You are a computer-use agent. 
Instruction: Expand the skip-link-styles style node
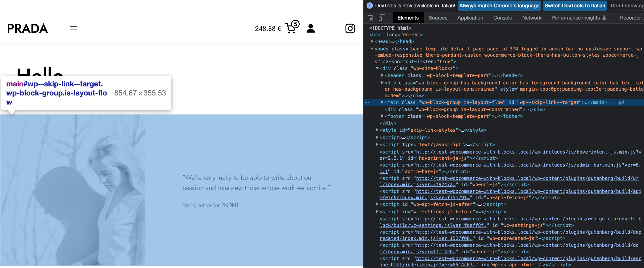tap(377, 130)
